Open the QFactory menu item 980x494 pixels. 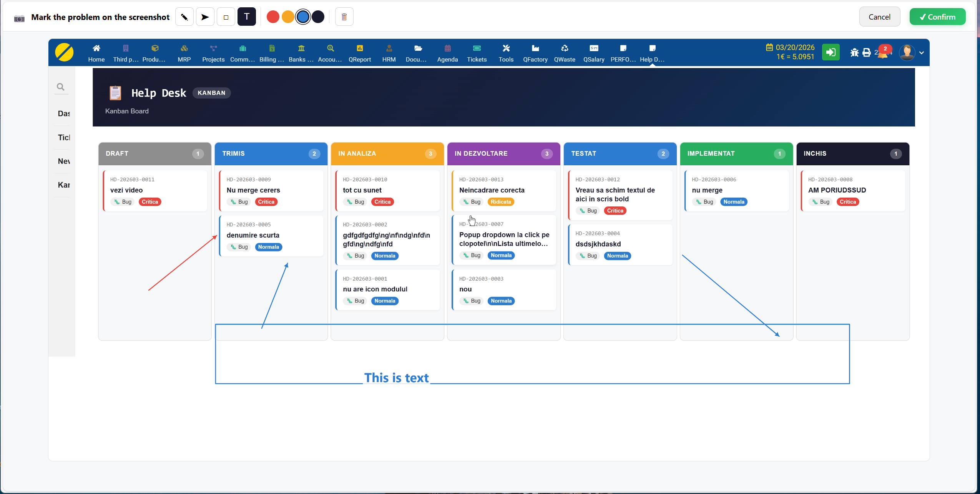[535, 53]
